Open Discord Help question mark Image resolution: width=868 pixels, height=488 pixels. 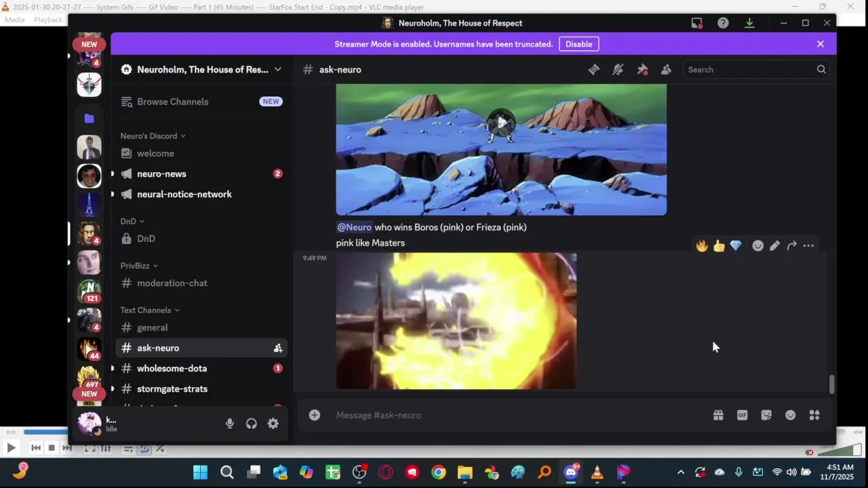click(x=723, y=23)
